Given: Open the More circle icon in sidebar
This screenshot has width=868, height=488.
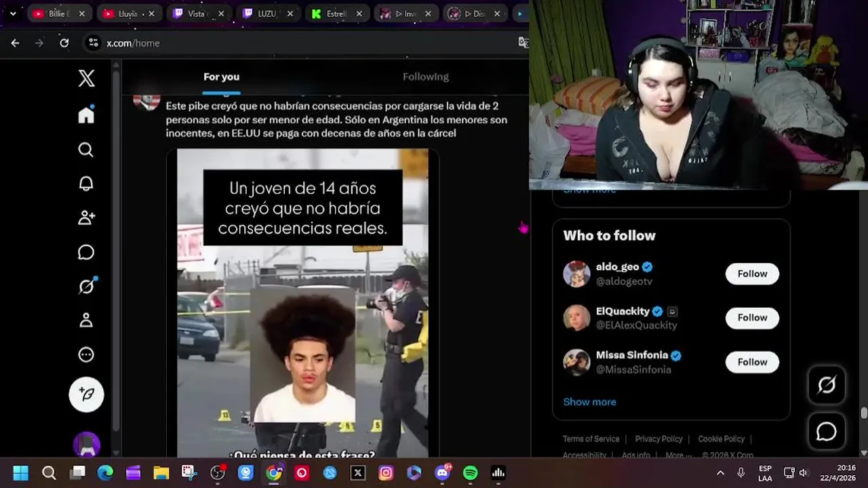Looking at the screenshot, I should coord(86,354).
